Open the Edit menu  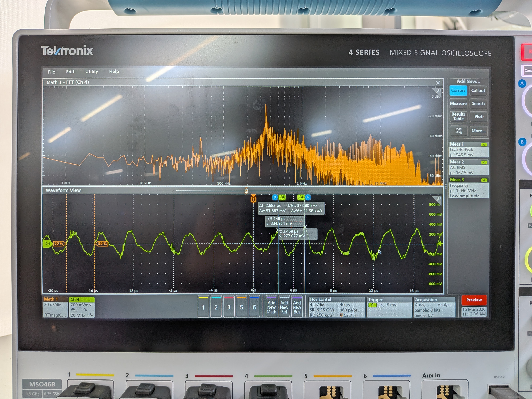pos(70,72)
